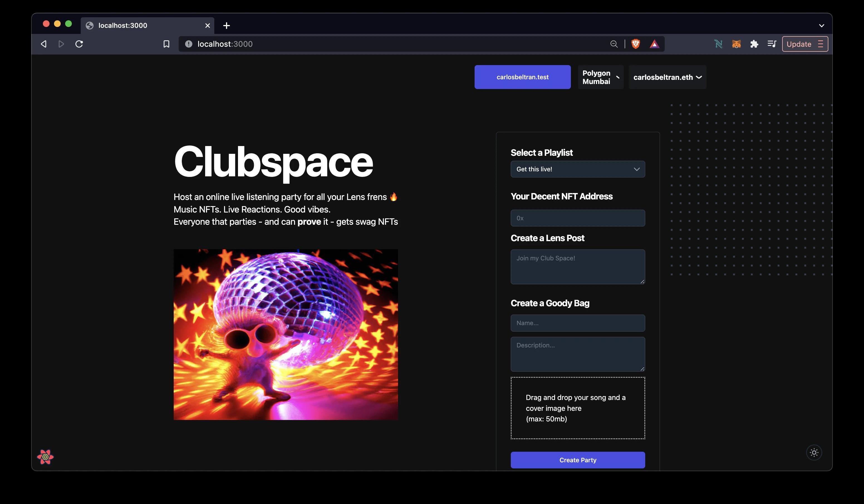Open the extensions puzzle piece menu
This screenshot has height=504, width=864.
click(754, 44)
